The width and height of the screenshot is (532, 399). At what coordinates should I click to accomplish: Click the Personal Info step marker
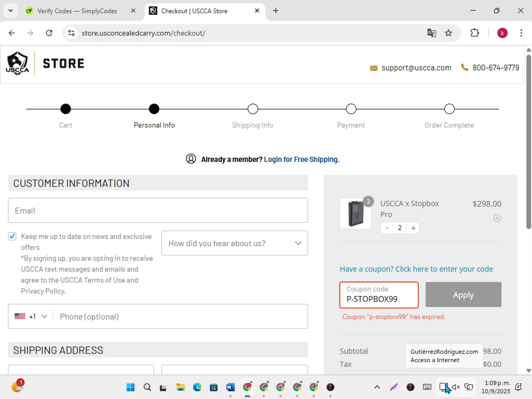pyautogui.click(x=154, y=109)
